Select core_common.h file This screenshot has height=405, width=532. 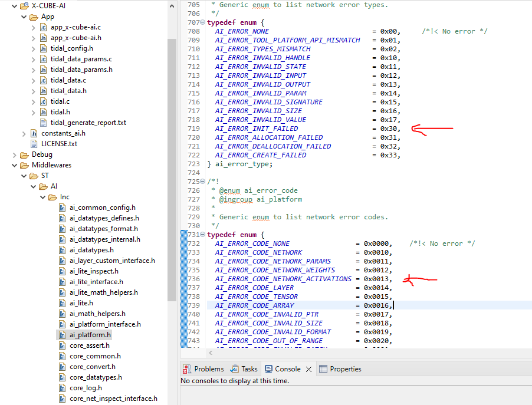(x=95, y=356)
